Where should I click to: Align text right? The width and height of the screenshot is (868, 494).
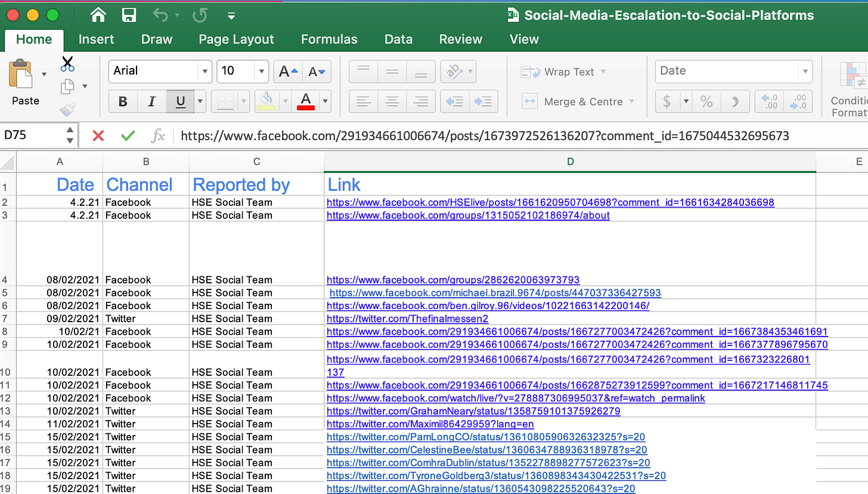(x=420, y=101)
